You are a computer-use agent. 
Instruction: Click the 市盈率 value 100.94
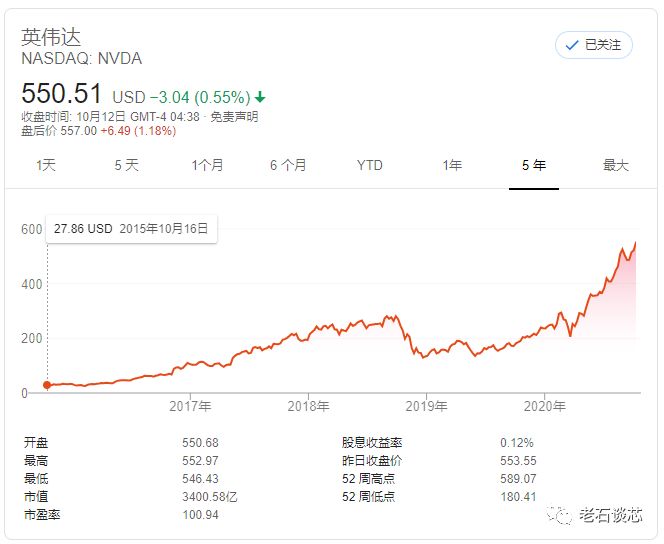point(200,515)
